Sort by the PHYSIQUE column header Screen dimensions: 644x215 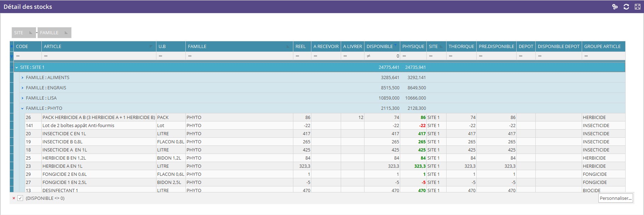(413, 47)
